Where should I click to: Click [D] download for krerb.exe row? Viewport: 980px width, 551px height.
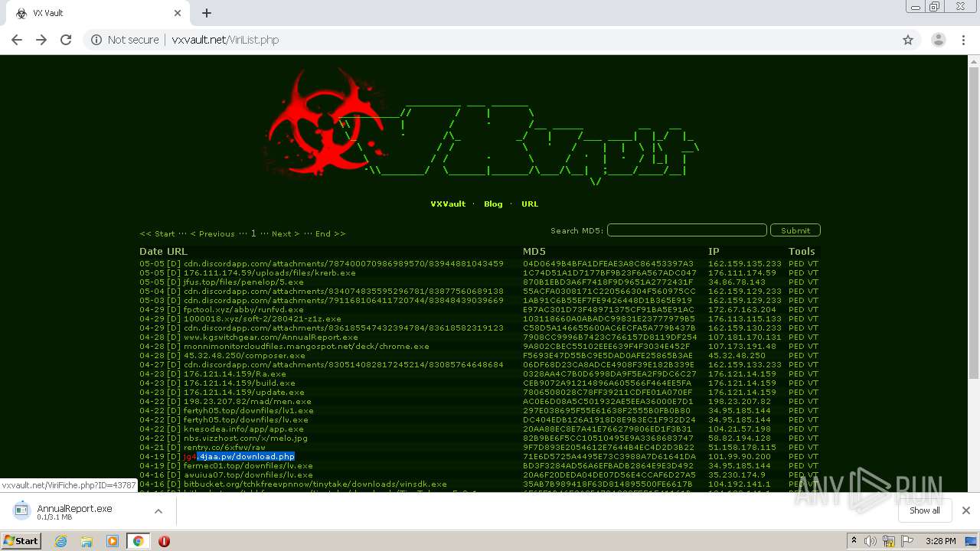pos(174,273)
